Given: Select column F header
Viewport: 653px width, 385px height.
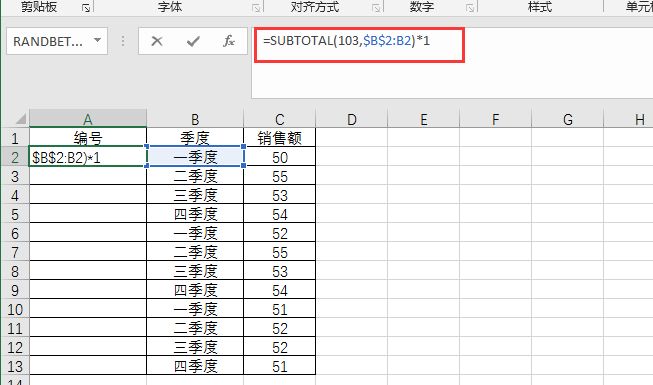Looking at the screenshot, I should click(496, 119).
